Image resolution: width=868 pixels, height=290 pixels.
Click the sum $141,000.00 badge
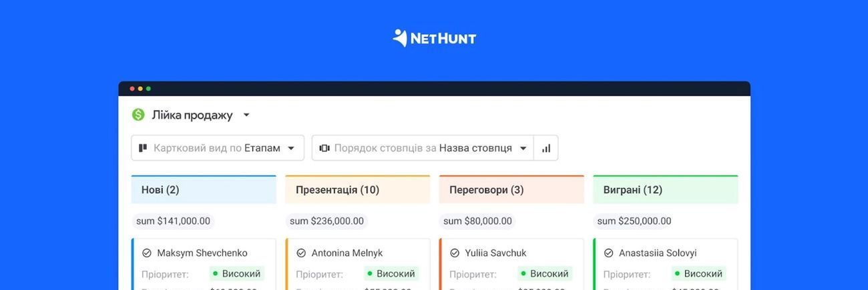pos(173,221)
